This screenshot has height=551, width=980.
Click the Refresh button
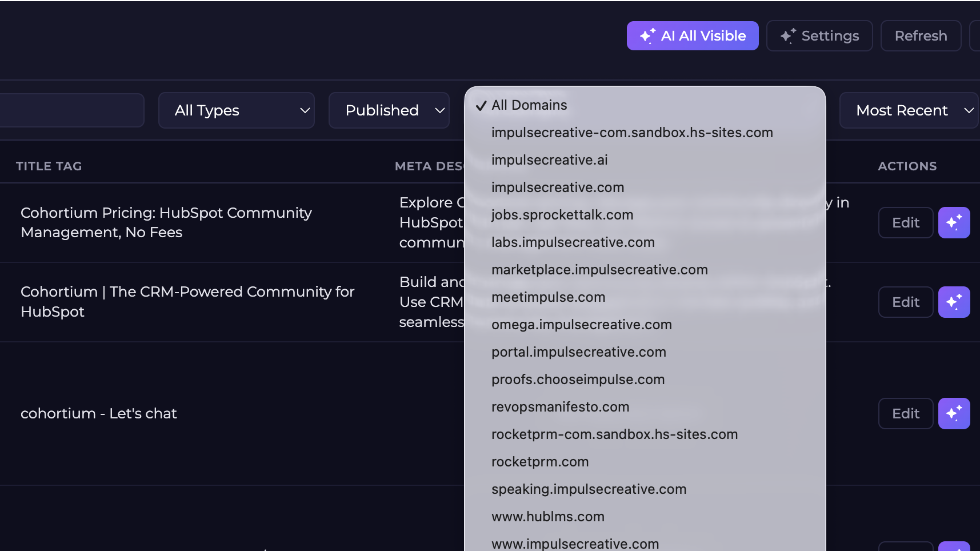pos(921,36)
